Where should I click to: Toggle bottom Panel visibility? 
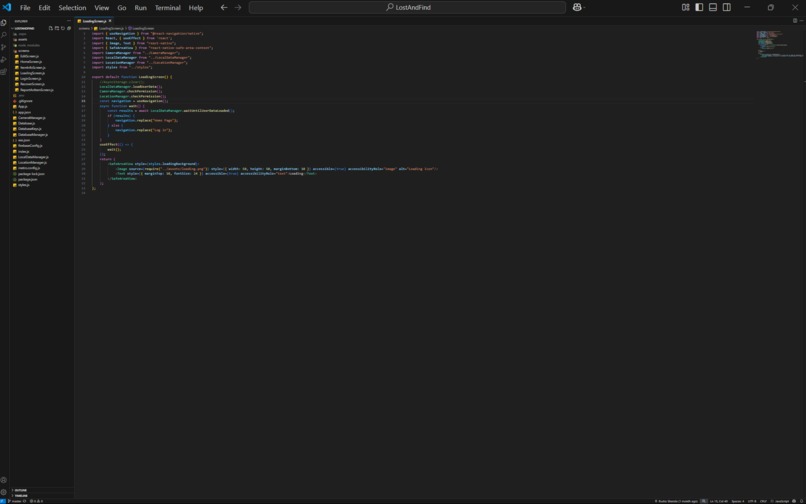713,7
